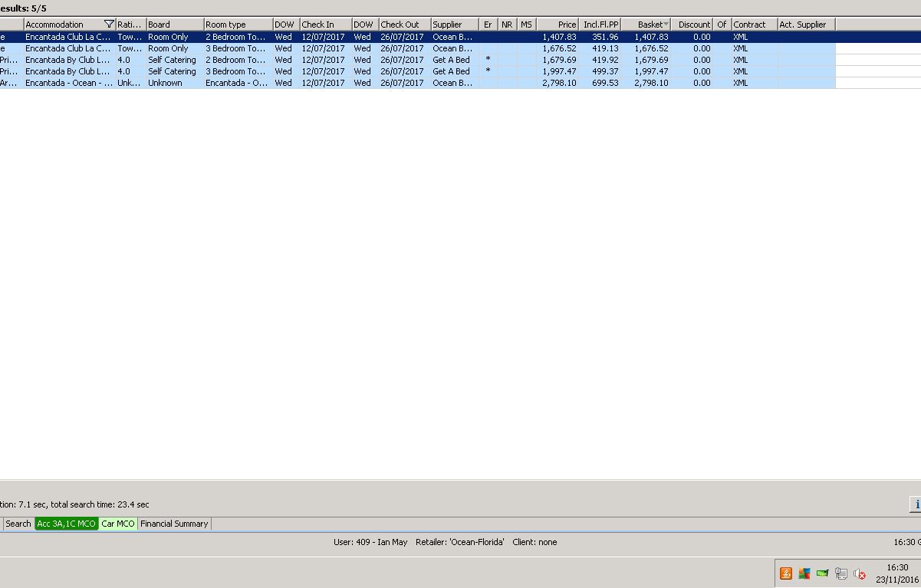
Task: Sort by the Price column header
Action: pos(558,25)
